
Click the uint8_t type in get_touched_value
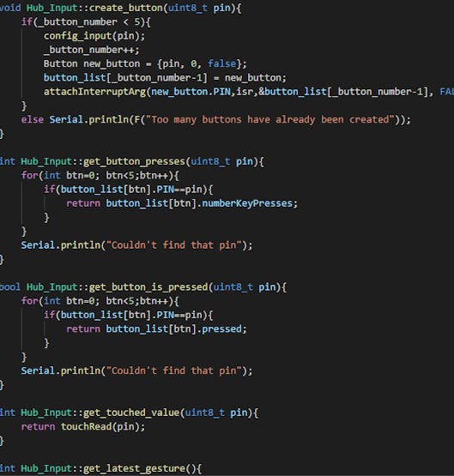click(x=204, y=413)
